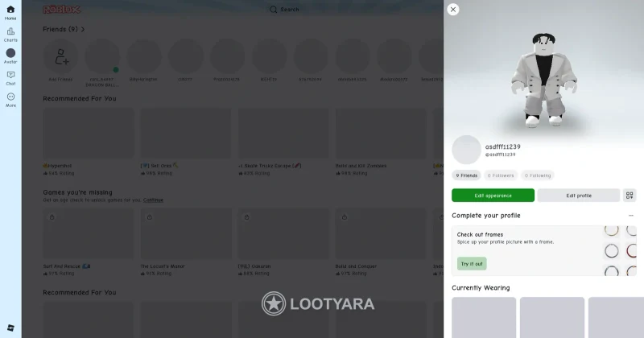Click lock icon on The Locust's Manor card
The image size is (644, 338).
150,217
